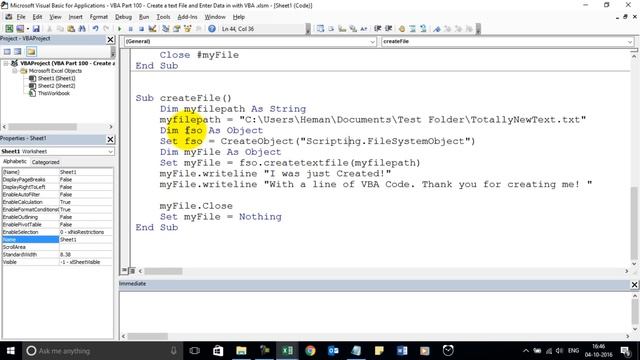Toggle Folders icon in Project panel
The width and height of the screenshot is (640, 360).
point(31,51)
